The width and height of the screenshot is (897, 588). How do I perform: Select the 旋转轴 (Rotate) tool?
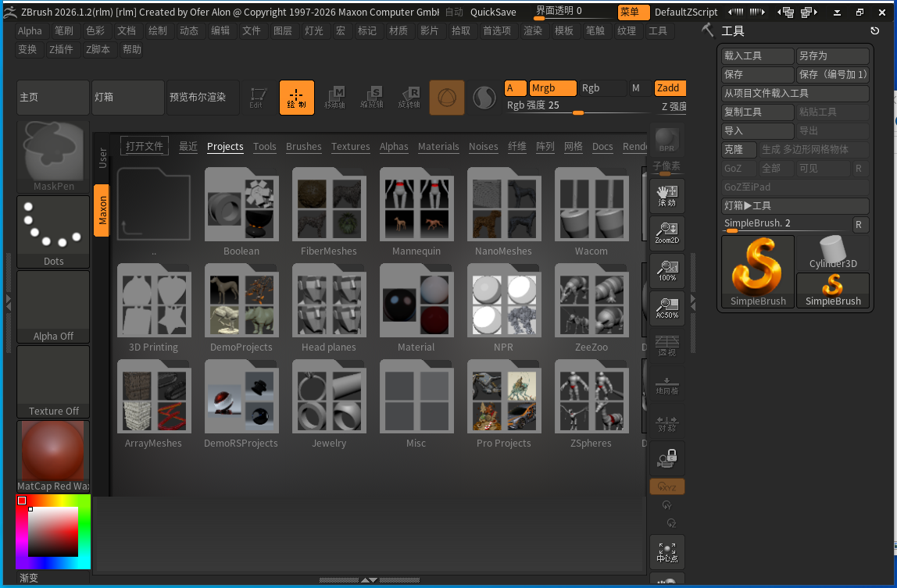[409, 97]
